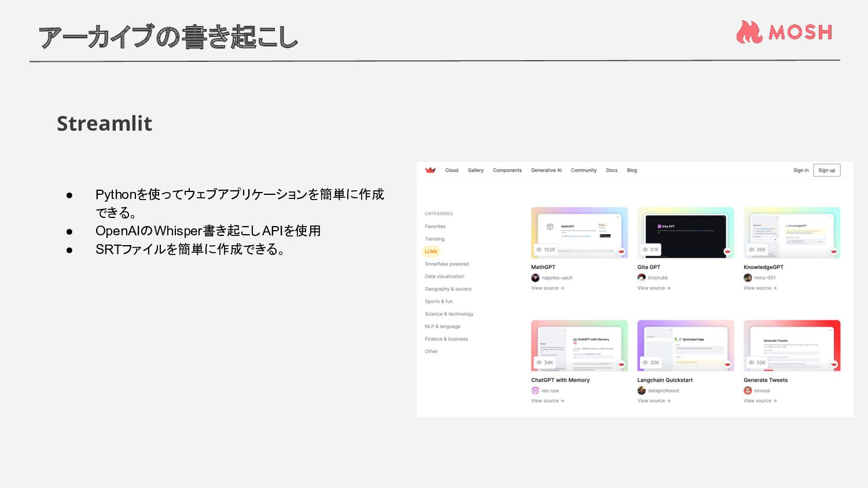Screen dimensions: 868x488
Task: Click the KnowledgeGPT title
Action: [x=763, y=267]
